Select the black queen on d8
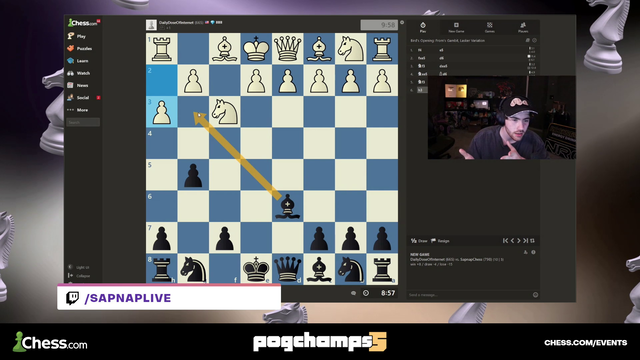This screenshot has width=640, height=360. tap(287, 269)
